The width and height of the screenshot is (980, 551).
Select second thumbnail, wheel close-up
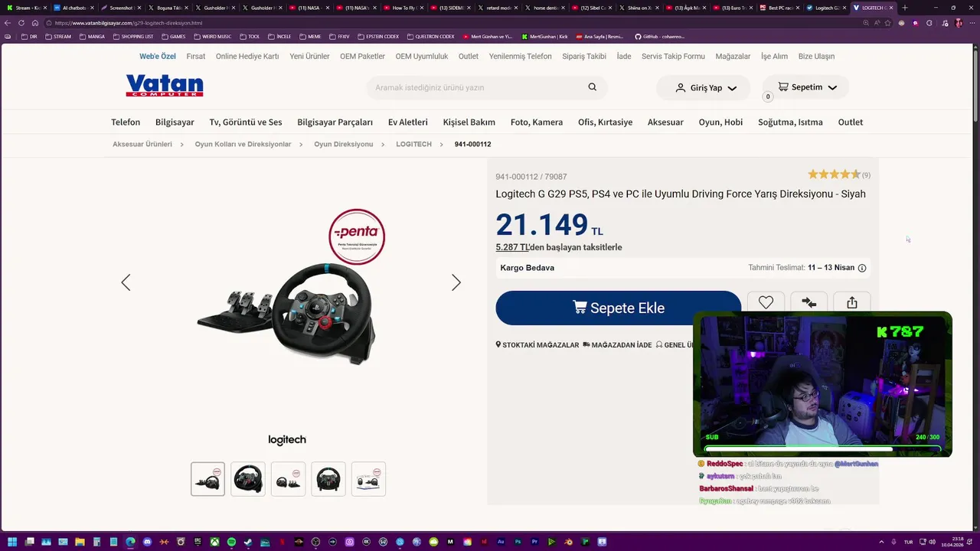click(x=248, y=479)
